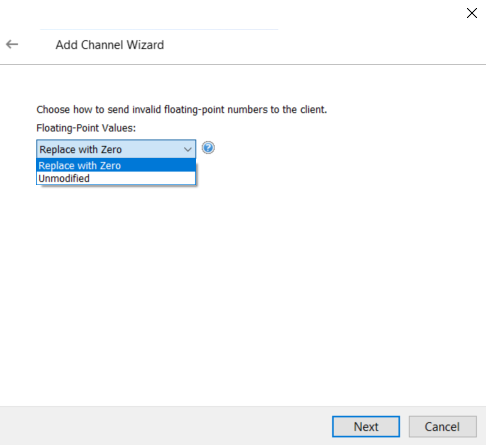Select the left-pointing arrow beside the wizard title
The image size is (486, 445).
12,44
